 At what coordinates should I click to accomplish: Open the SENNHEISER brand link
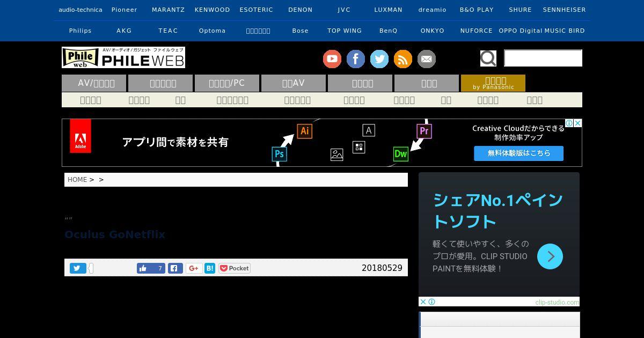tap(565, 10)
